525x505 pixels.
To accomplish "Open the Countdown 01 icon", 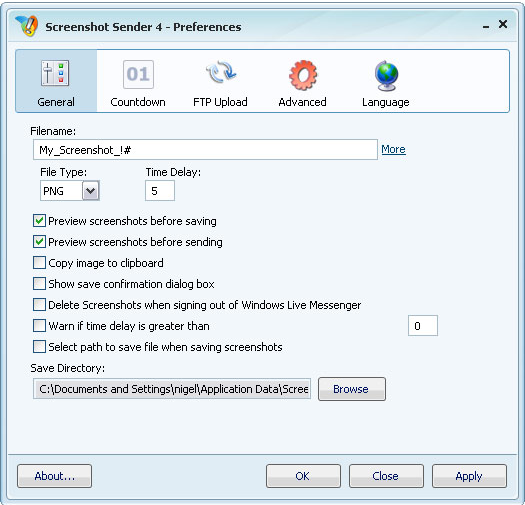I will coord(138,74).
